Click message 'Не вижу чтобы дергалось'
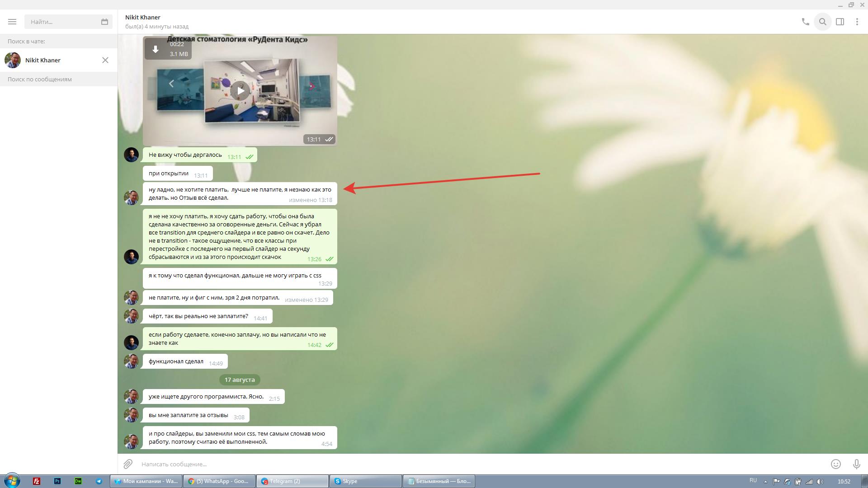The height and width of the screenshot is (488, 868). coord(200,155)
